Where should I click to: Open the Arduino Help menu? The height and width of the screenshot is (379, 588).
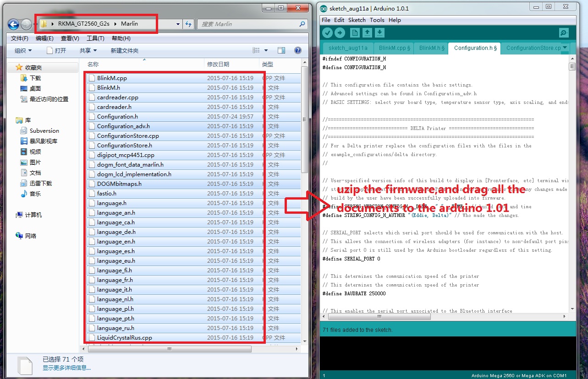tap(395, 20)
